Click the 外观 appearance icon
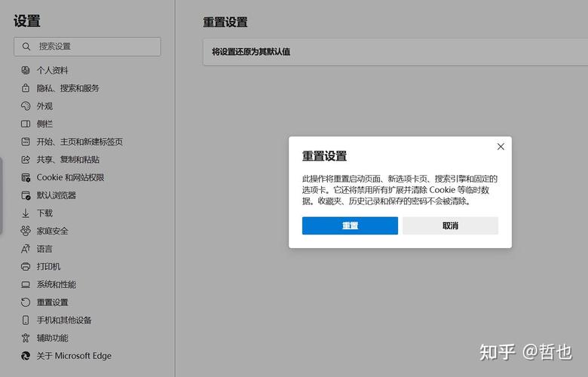The height and width of the screenshot is (377, 588). pyautogui.click(x=26, y=106)
